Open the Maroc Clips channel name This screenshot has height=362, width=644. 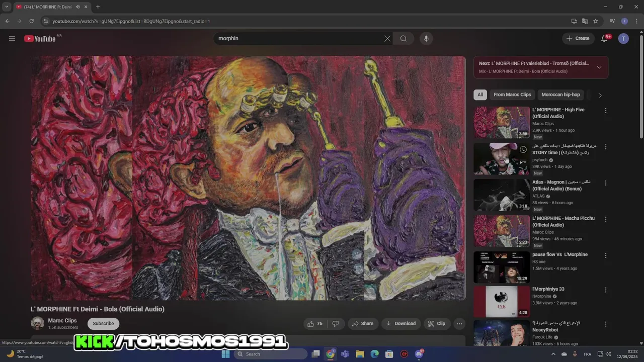(x=62, y=321)
